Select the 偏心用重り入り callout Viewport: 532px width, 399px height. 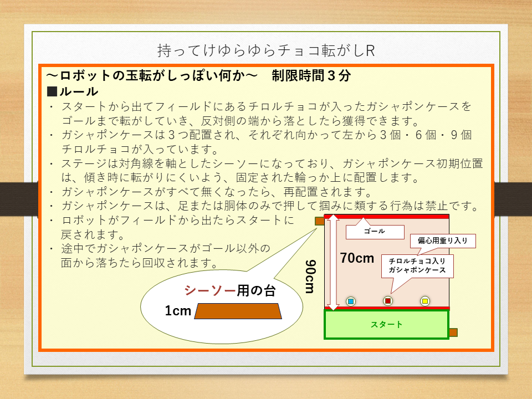tap(443, 241)
